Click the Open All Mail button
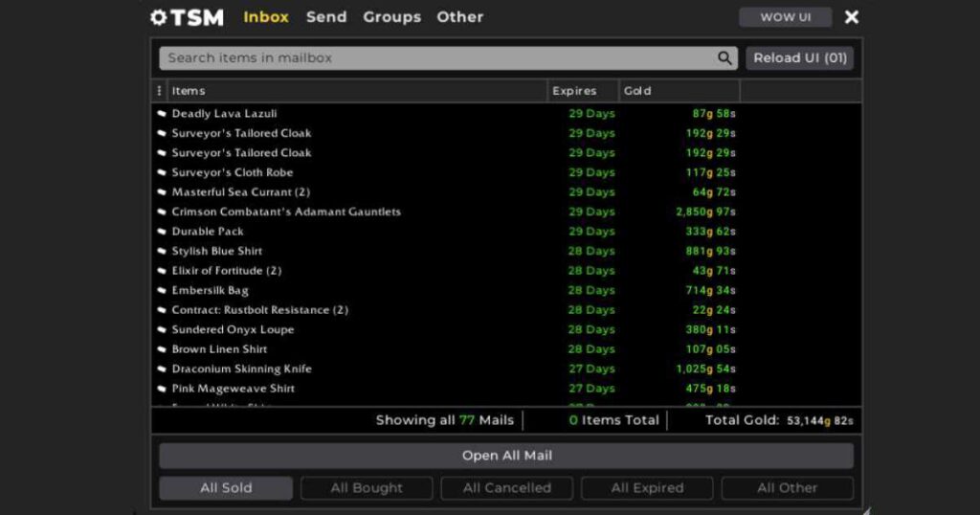Viewport: 980px width, 515px height. 506,456
